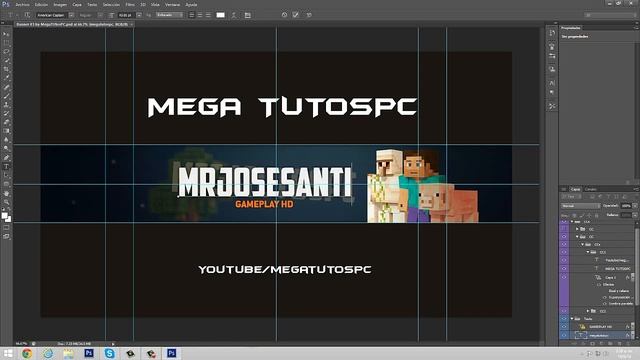
Task: Open the Opacidad value dropdown
Action: click(x=635, y=206)
